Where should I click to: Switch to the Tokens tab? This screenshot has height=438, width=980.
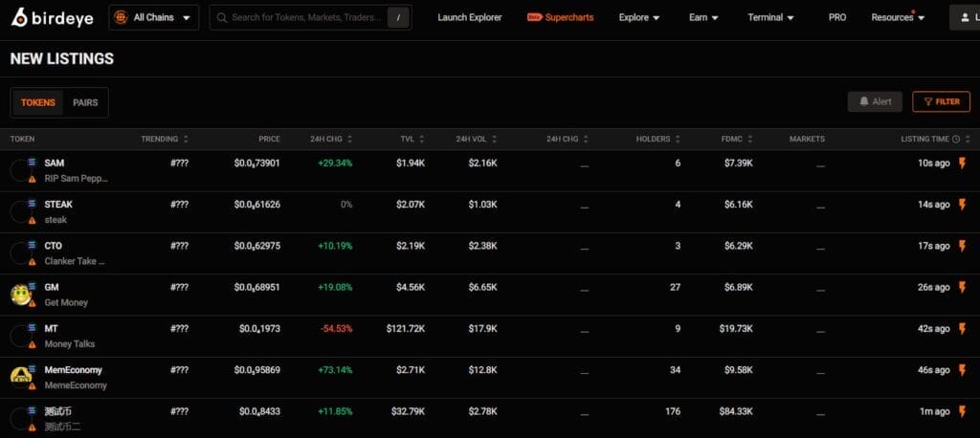click(38, 103)
